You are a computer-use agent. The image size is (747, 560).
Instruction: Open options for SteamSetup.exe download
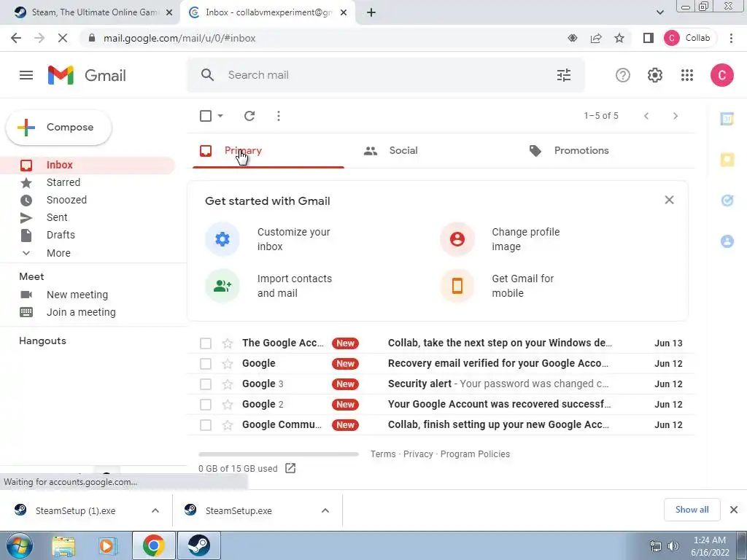pos(325,510)
